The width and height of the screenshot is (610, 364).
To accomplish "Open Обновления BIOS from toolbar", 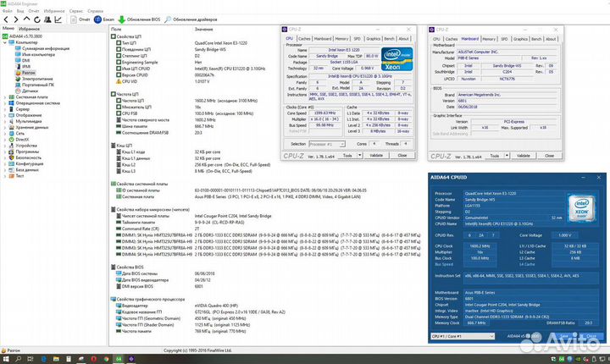I will 139,19.
